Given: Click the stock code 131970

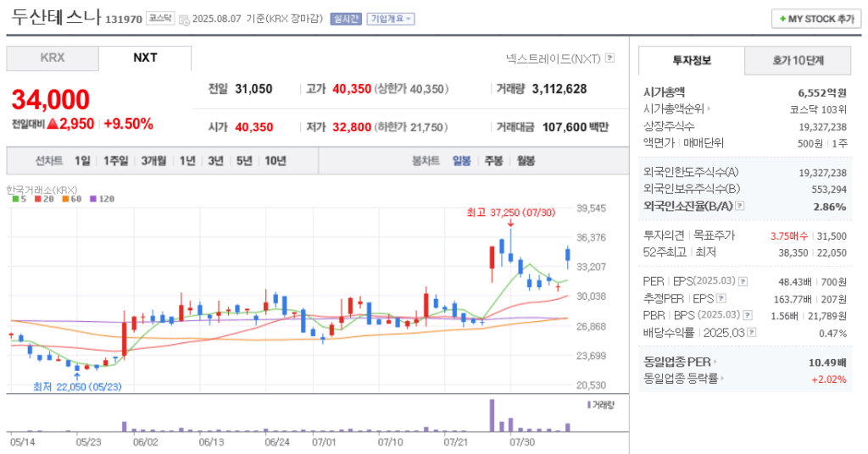Looking at the screenshot, I should coord(124,19).
